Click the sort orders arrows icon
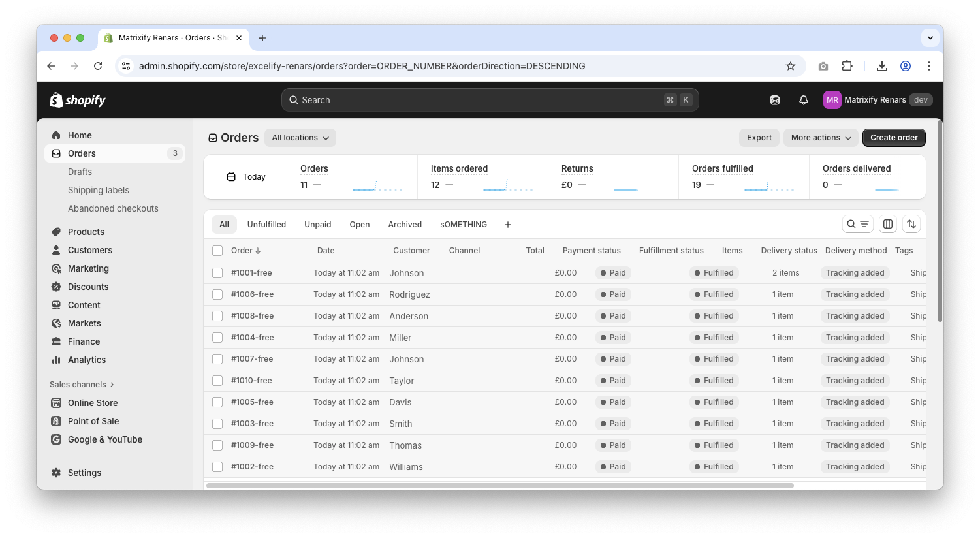The image size is (980, 538). (x=911, y=224)
